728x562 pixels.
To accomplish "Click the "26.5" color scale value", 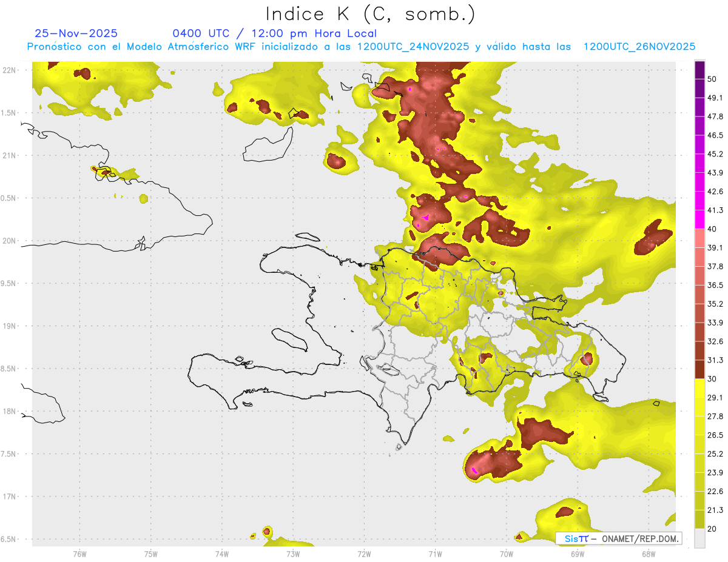I will 715,435.
